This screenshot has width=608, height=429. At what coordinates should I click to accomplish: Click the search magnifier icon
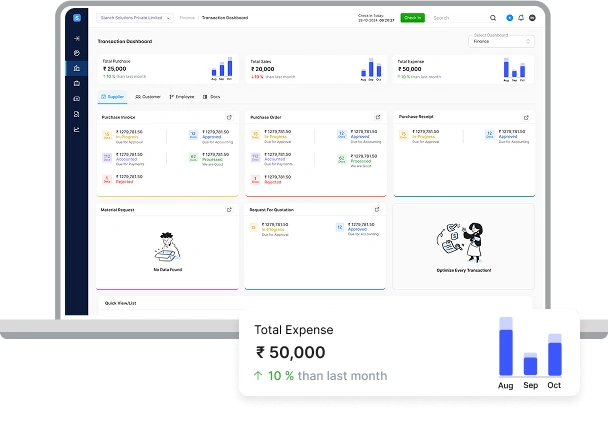[493, 18]
